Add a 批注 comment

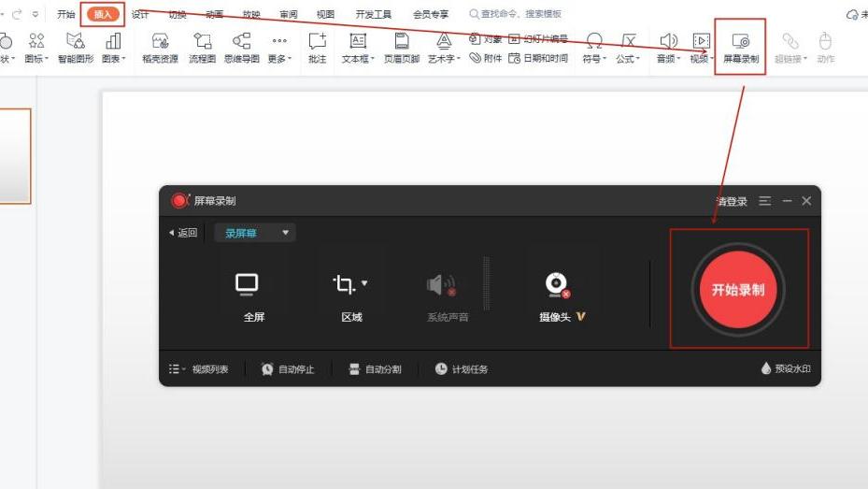coord(317,48)
